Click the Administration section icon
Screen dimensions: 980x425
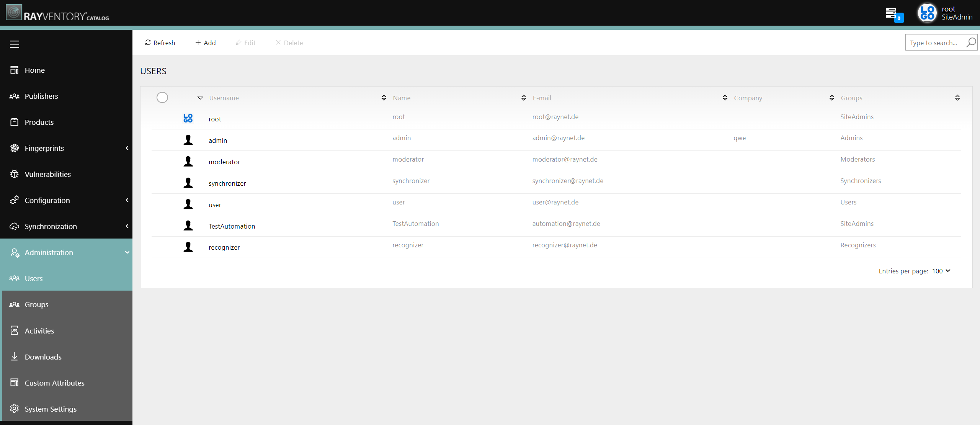point(14,252)
